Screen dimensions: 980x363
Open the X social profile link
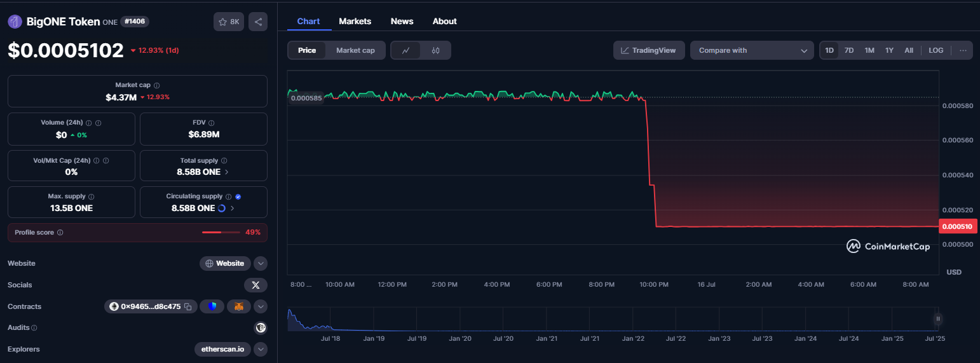pos(255,285)
